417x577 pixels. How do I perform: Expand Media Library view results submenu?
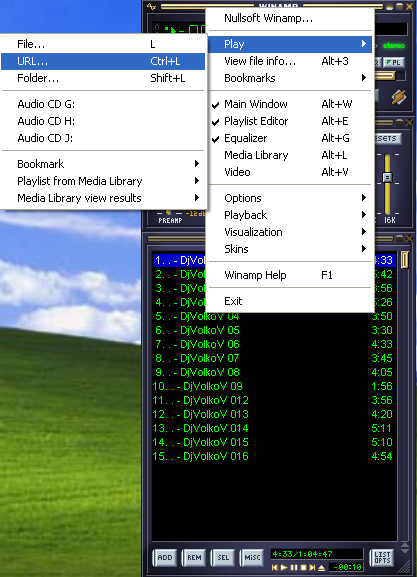click(x=103, y=198)
